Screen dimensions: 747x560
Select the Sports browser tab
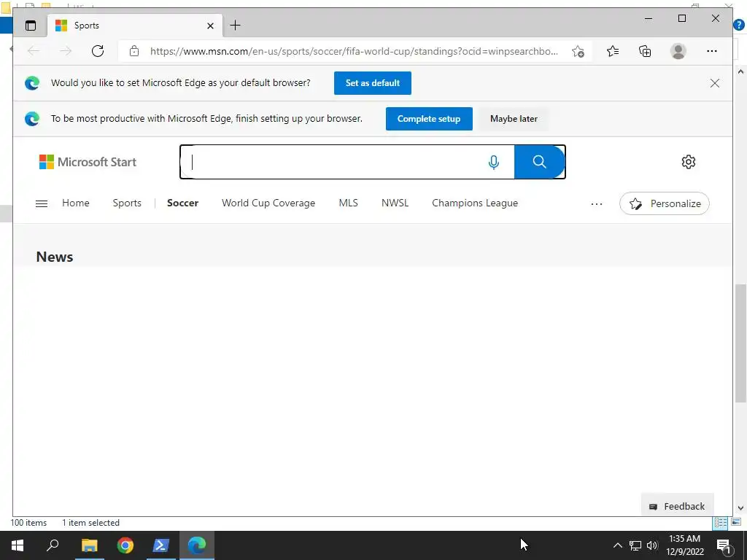pos(135,26)
